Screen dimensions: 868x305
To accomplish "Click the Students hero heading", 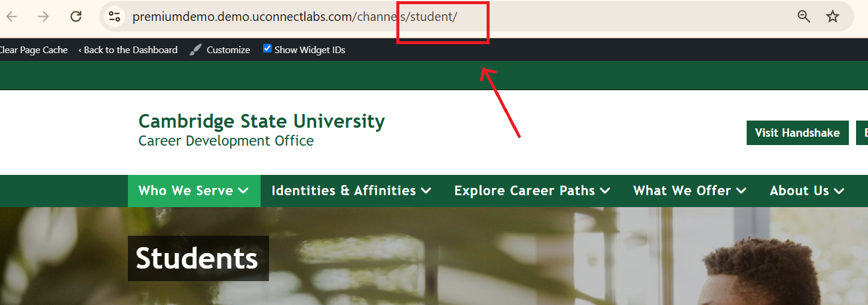I will (x=197, y=258).
